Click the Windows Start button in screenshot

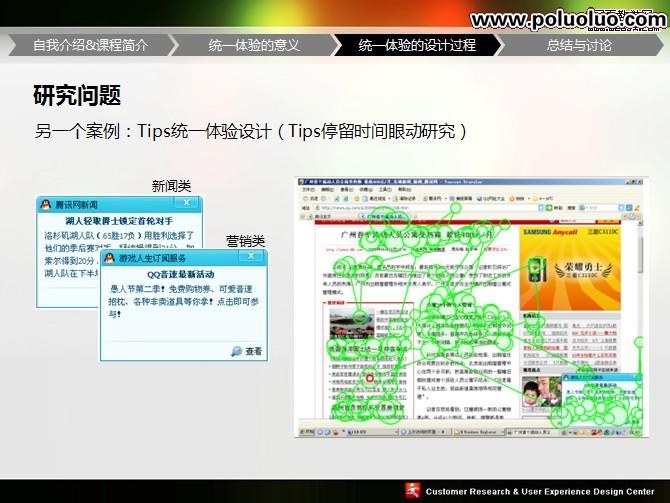coord(307,432)
